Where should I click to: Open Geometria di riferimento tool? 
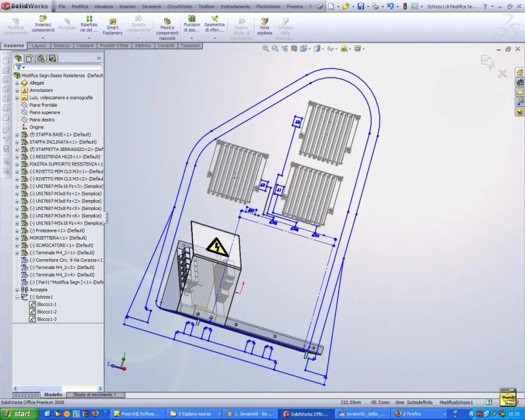(215, 24)
